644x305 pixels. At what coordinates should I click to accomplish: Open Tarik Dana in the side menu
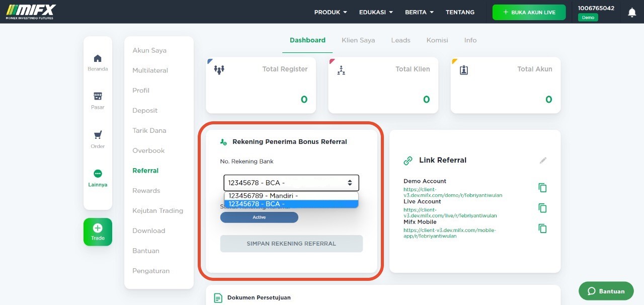point(149,130)
